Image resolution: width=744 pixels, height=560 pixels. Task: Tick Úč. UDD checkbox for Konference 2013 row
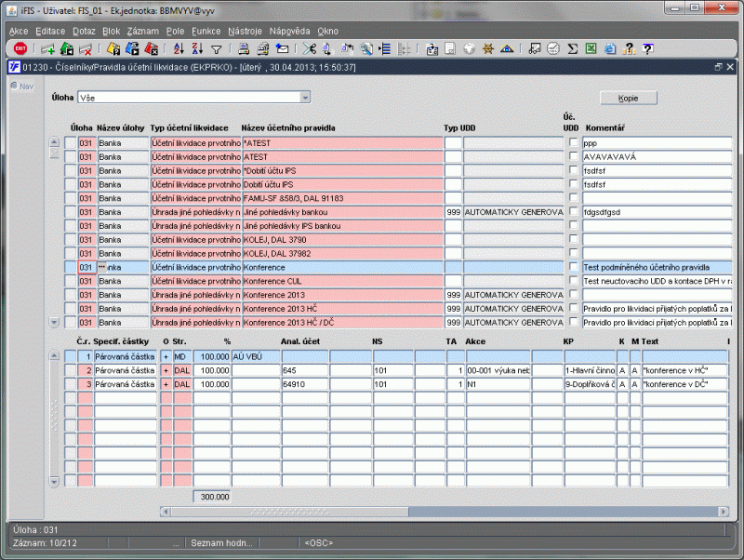(x=573, y=294)
